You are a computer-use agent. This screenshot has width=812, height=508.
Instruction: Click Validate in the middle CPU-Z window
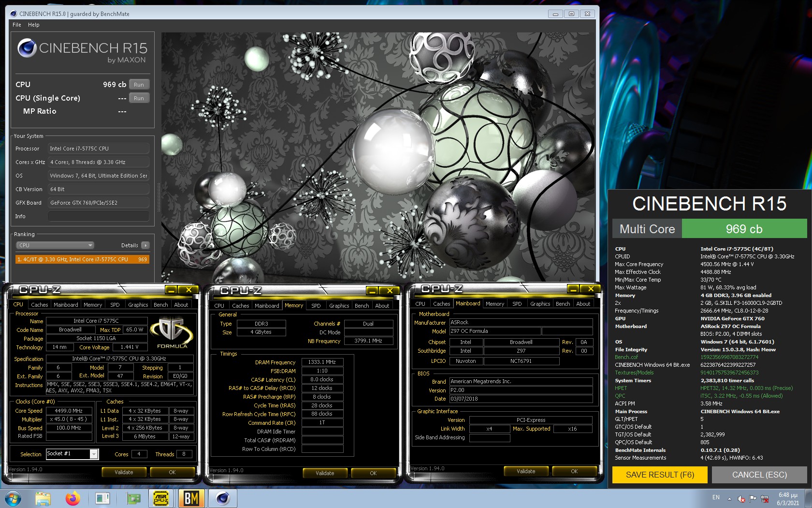tap(325, 473)
